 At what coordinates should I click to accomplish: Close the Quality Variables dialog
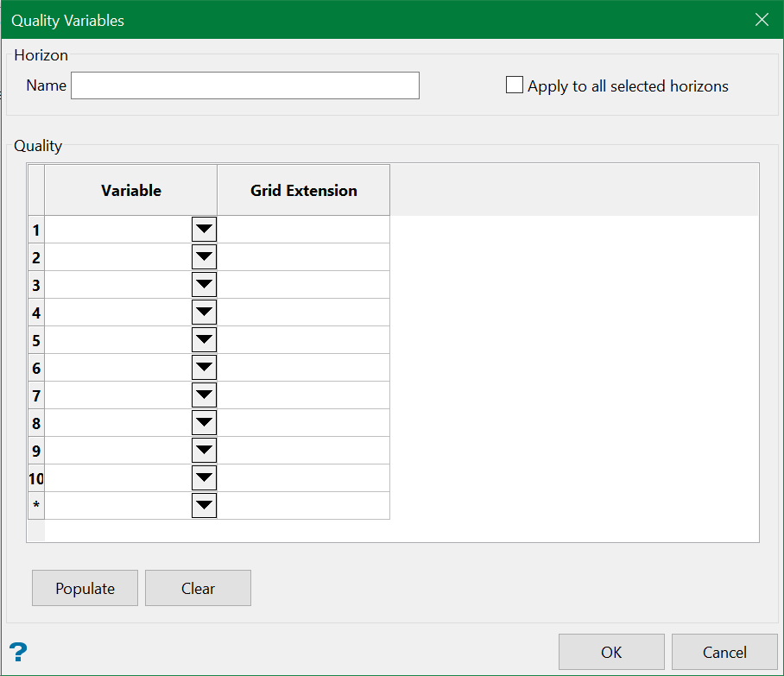pos(762,20)
